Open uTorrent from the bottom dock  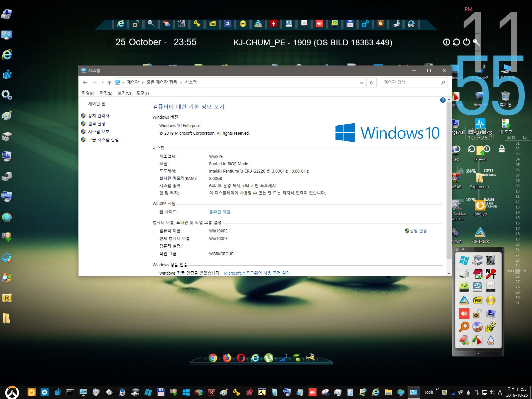(x=269, y=358)
